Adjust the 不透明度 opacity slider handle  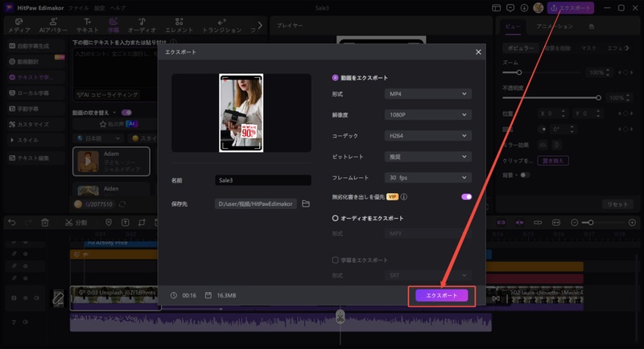tap(598, 97)
